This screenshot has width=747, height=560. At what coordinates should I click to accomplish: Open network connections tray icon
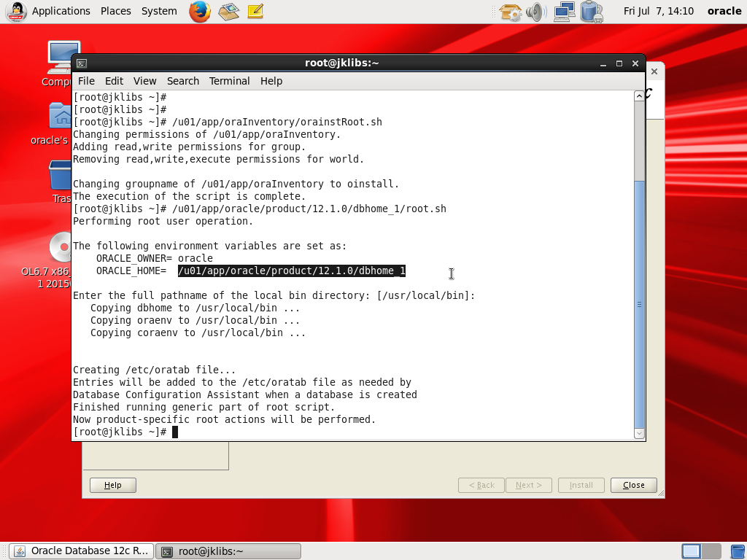(564, 12)
